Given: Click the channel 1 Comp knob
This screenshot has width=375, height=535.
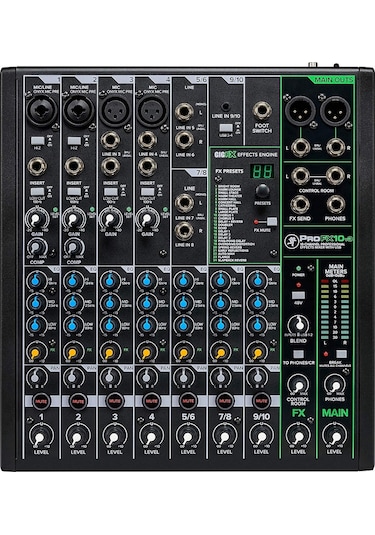Looking at the screenshot, I should click(37, 248).
